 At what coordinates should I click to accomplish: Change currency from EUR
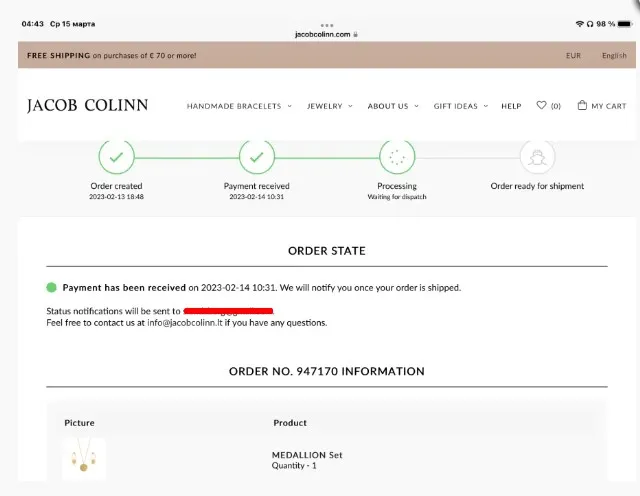click(573, 56)
